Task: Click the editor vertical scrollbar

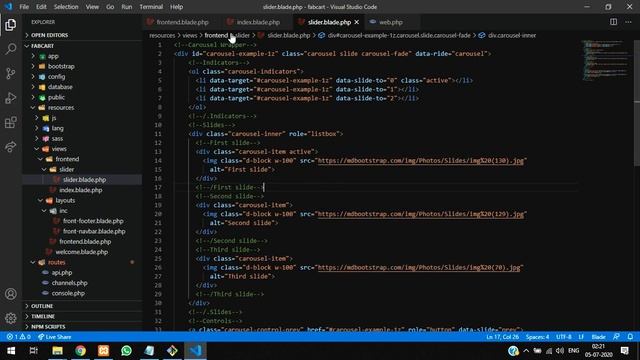Action: pyautogui.click(x=636, y=102)
